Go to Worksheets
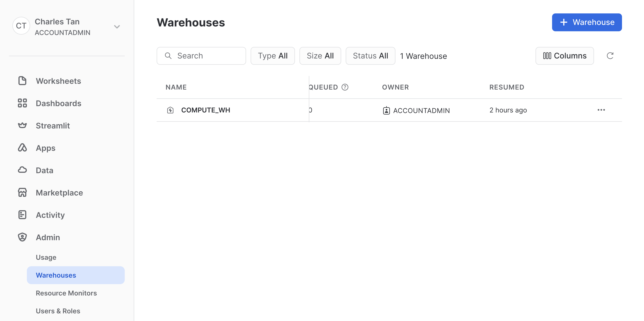Screen dimensions: 644x321 tap(58, 81)
